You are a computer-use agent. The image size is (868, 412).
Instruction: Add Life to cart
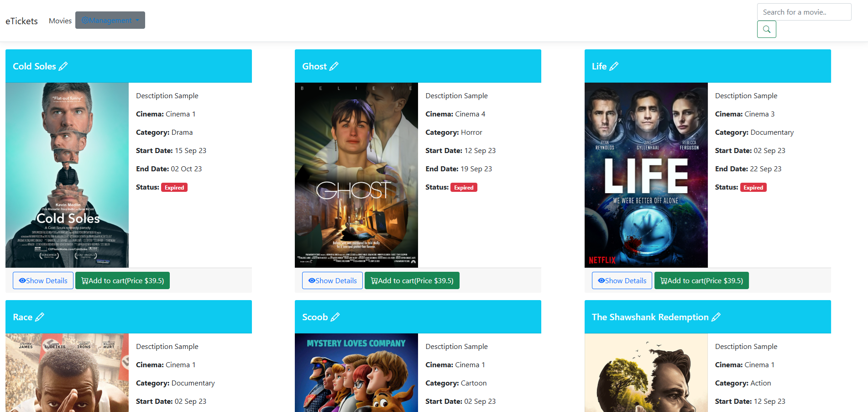[701, 280]
